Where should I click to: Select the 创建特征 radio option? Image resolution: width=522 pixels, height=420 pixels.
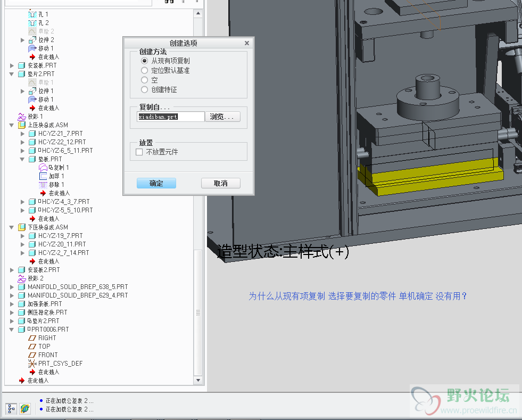pyautogui.click(x=144, y=89)
